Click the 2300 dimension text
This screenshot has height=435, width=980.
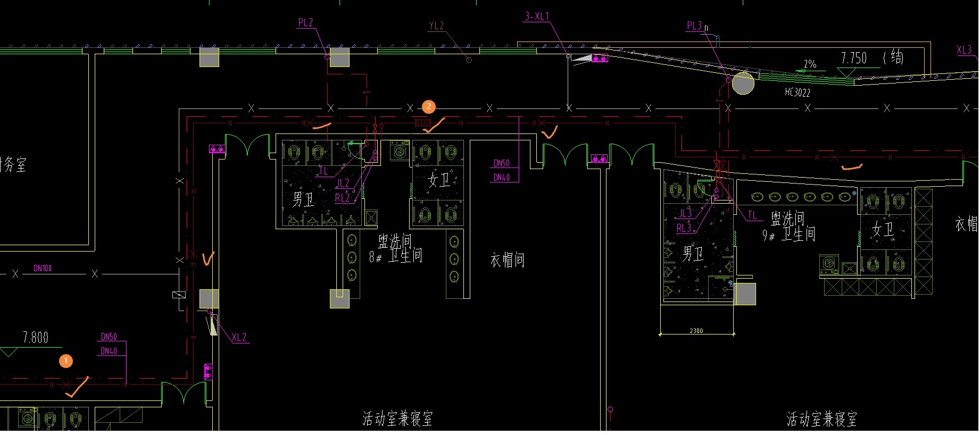click(696, 331)
